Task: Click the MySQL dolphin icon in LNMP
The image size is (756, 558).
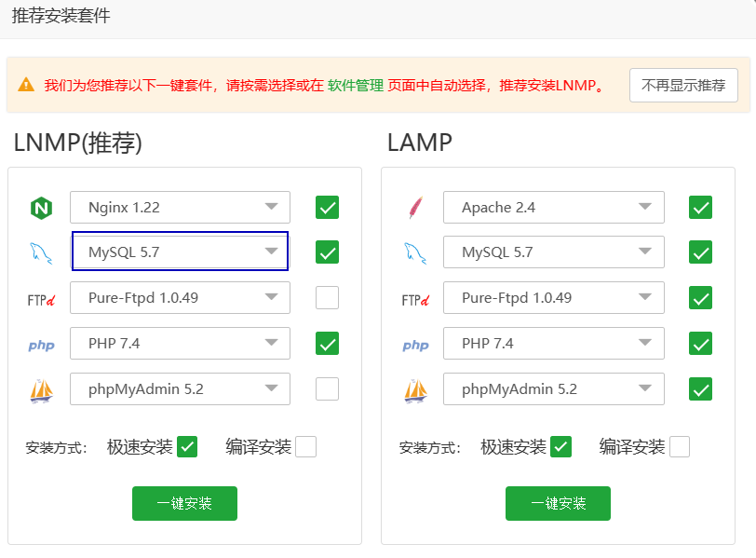Action: tap(41, 252)
